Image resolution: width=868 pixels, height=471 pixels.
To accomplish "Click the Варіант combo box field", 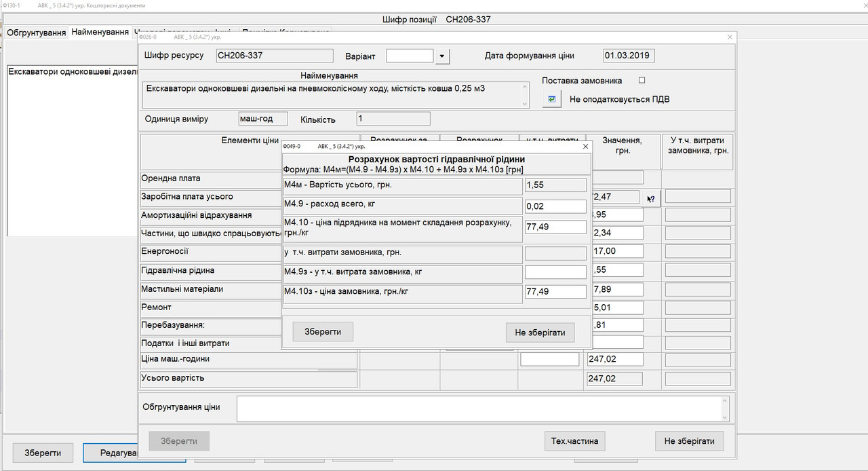I will coord(410,56).
